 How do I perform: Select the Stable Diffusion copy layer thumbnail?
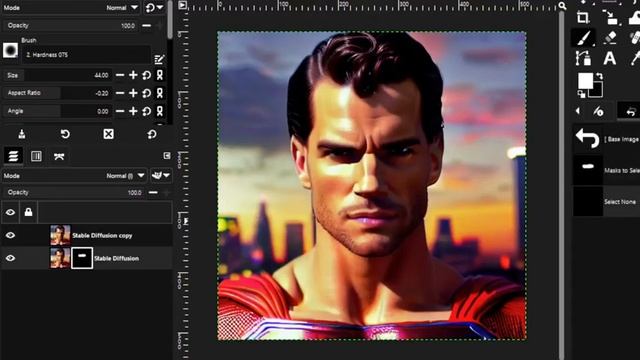[x=60, y=235]
